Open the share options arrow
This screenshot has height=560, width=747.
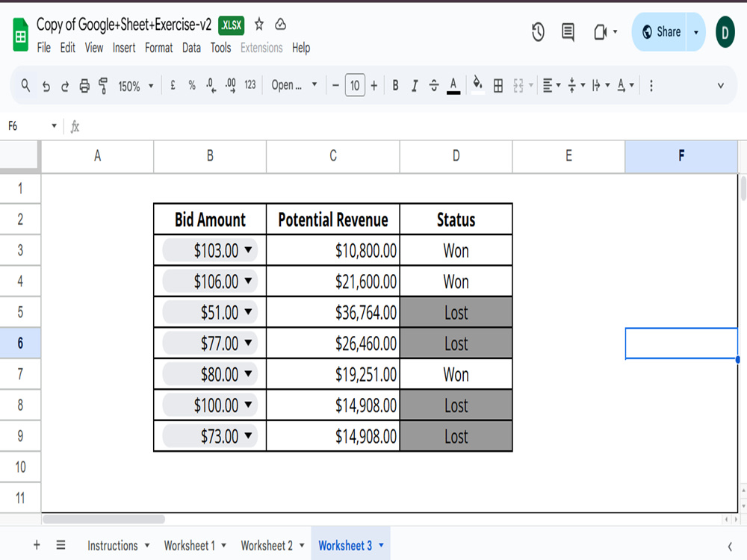696,32
